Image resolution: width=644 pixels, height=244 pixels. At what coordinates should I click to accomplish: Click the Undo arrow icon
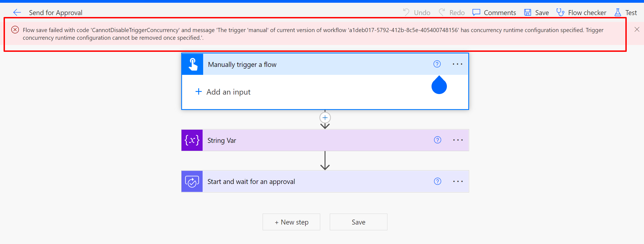point(407,12)
